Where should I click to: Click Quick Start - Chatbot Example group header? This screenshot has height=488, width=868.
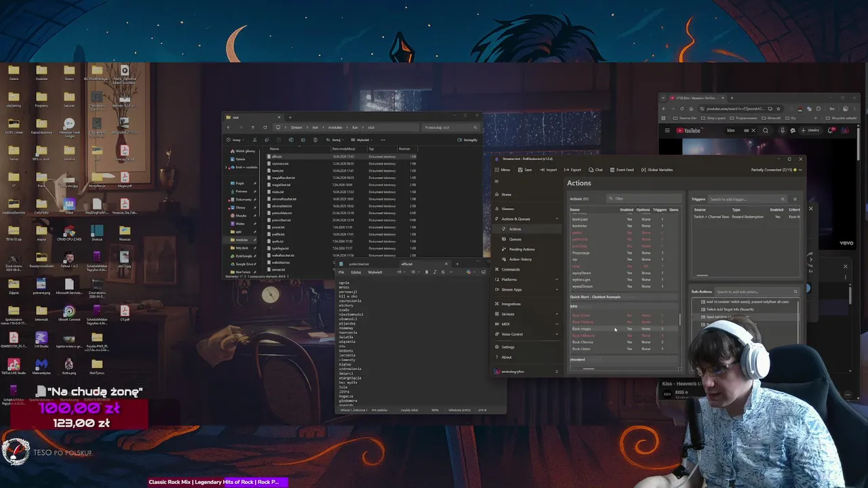point(625,297)
